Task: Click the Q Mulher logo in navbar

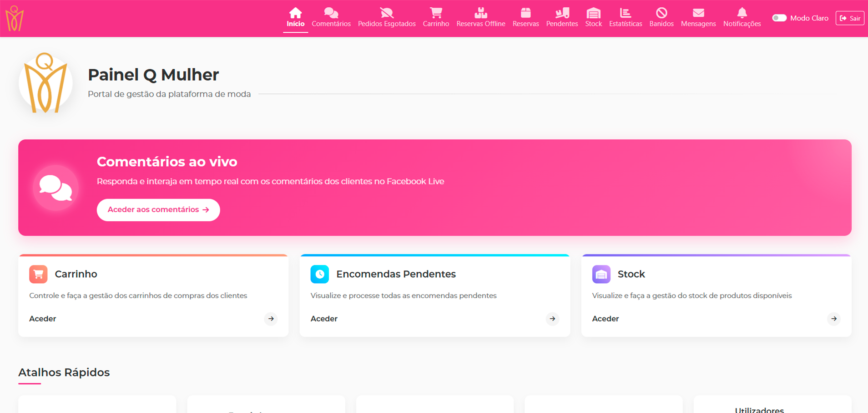Action: pyautogui.click(x=14, y=18)
